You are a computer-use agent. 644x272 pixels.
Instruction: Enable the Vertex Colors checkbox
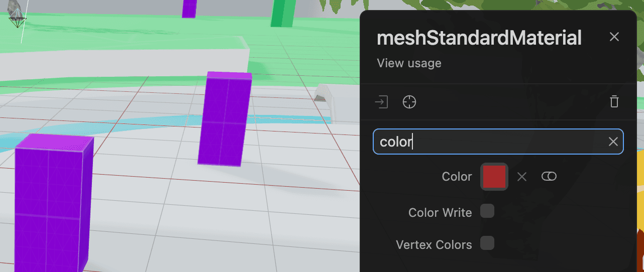pos(487,243)
